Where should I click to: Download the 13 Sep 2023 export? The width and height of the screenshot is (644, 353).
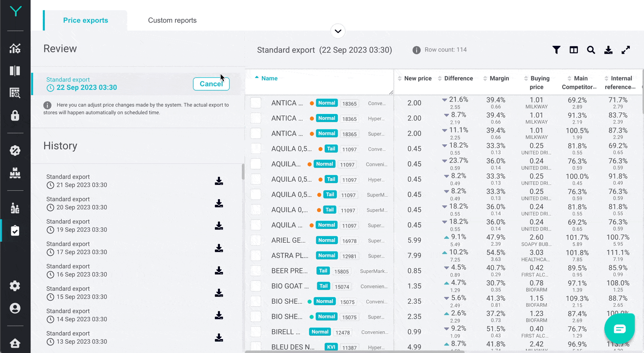click(x=219, y=338)
